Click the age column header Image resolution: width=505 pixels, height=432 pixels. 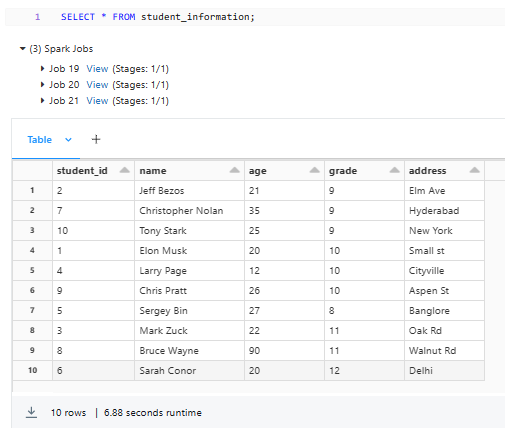[x=284, y=171]
